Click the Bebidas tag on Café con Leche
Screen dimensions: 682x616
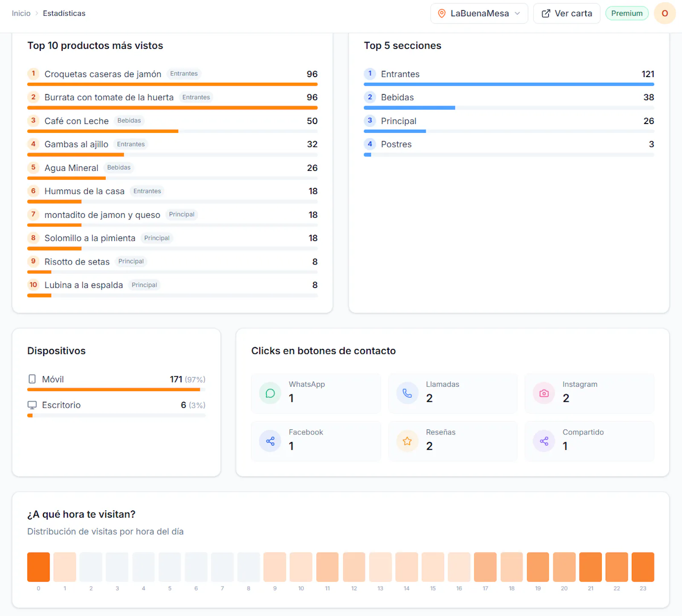129,121
